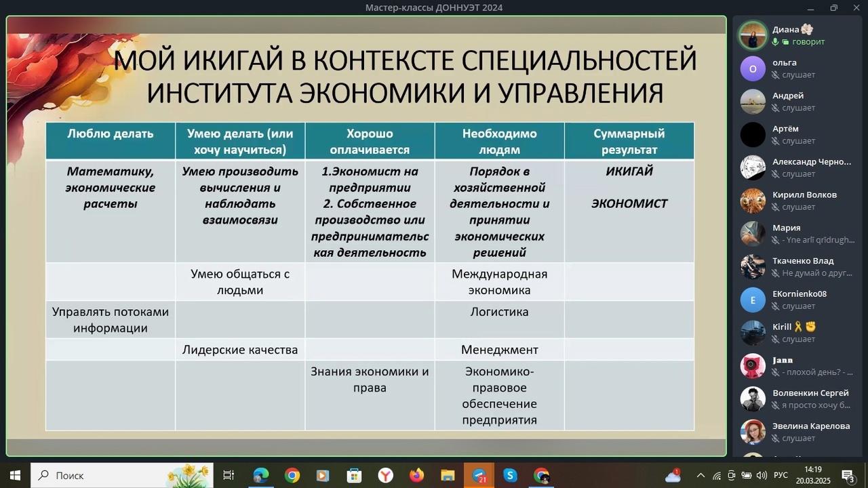868x488 pixels.
Task: Open battery status tray icon
Action: pyautogui.click(x=747, y=475)
